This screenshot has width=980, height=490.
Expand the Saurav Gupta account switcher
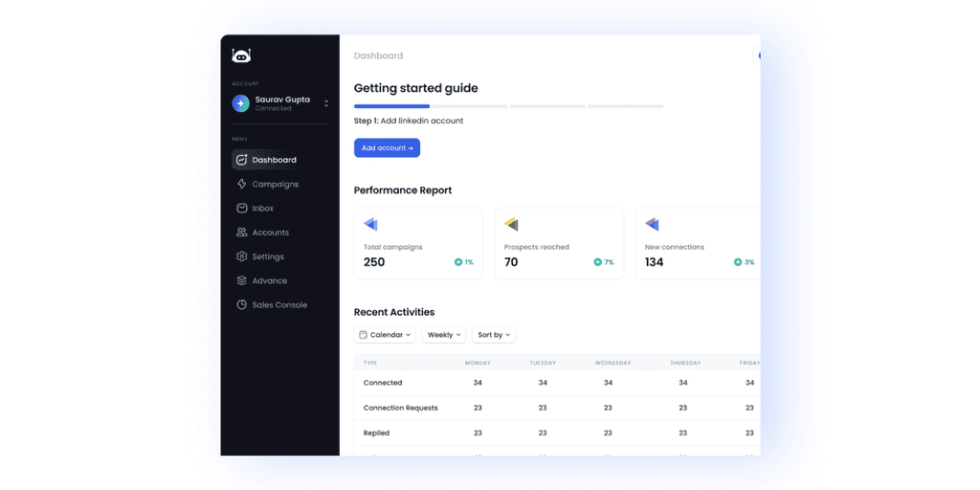pos(326,103)
